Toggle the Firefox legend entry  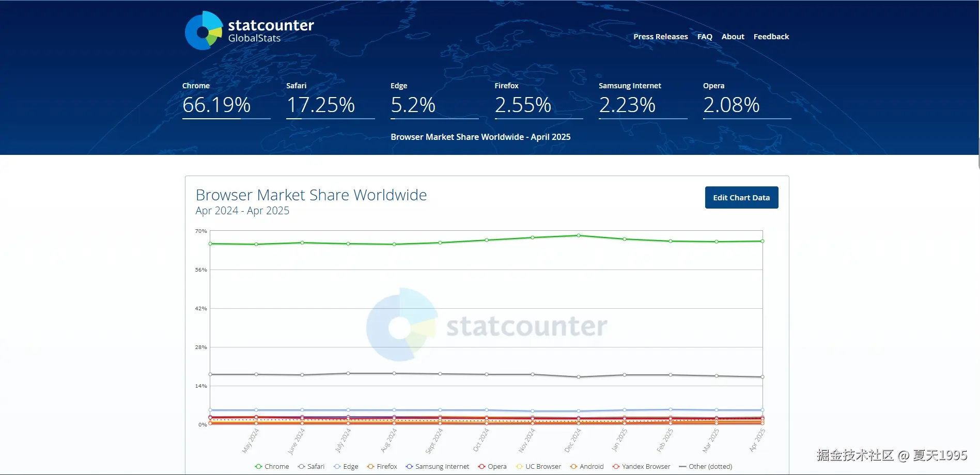382,466
